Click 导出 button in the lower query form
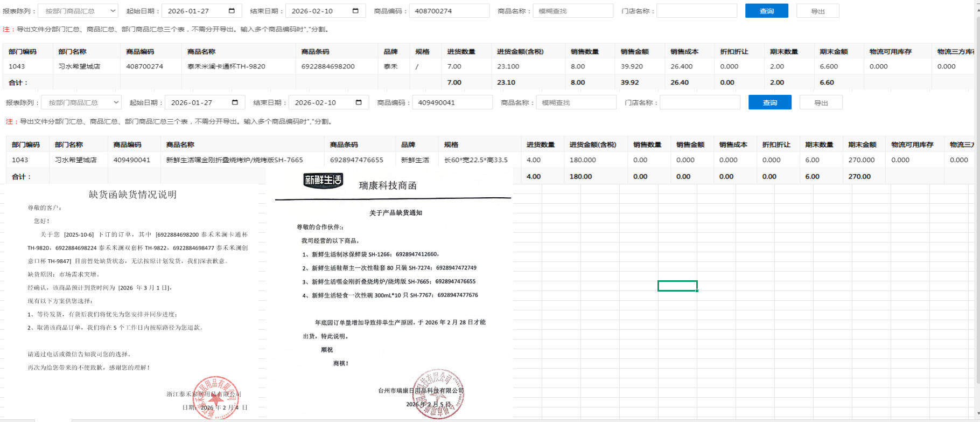 pos(821,102)
